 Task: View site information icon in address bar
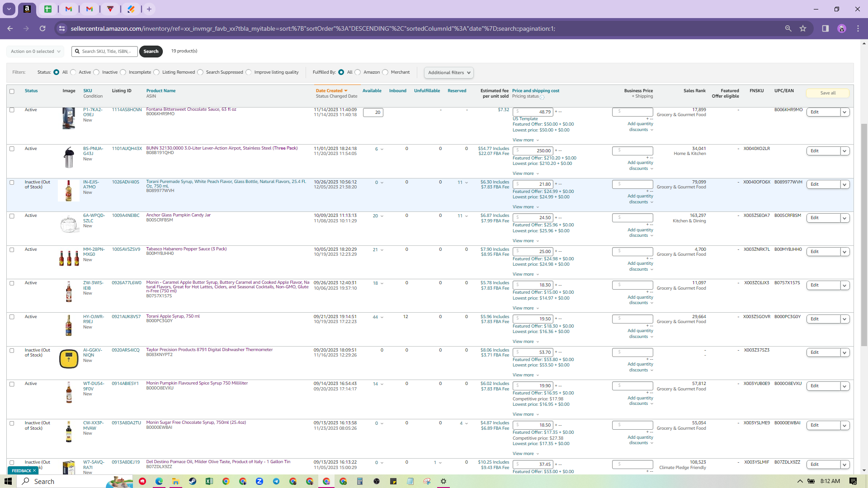62,28
